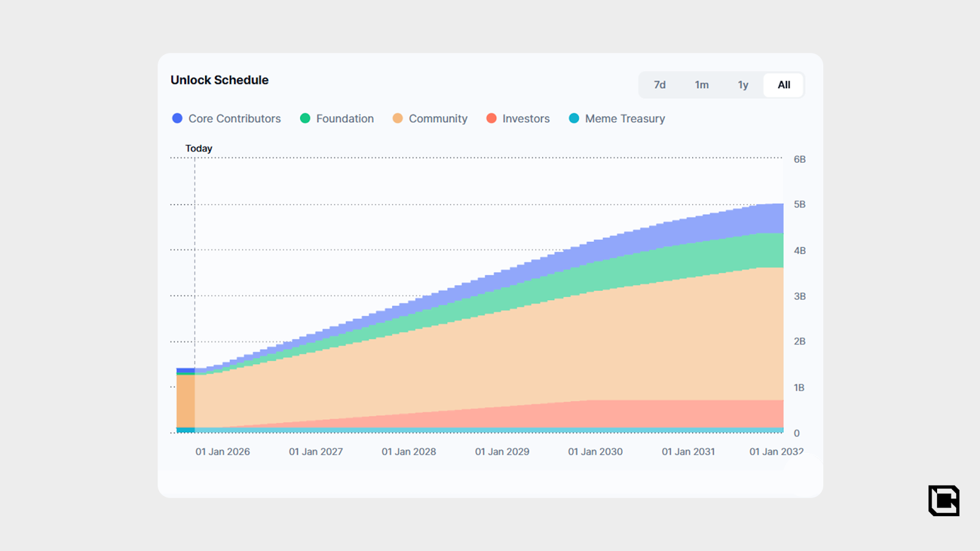Choose the 1y time range tab
The width and height of the screenshot is (980, 551).
(742, 85)
